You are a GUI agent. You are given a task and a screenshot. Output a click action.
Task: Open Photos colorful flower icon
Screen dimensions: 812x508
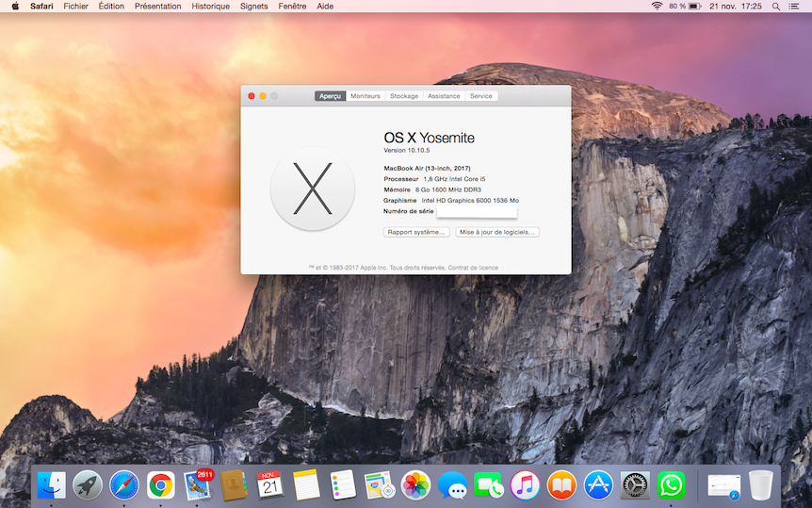(415, 485)
